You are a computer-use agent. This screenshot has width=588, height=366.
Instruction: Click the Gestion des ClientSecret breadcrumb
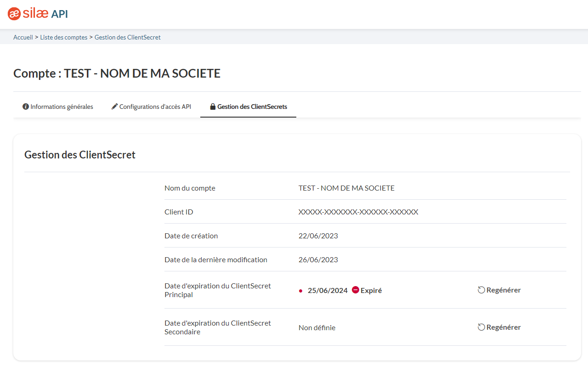point(128,37)
